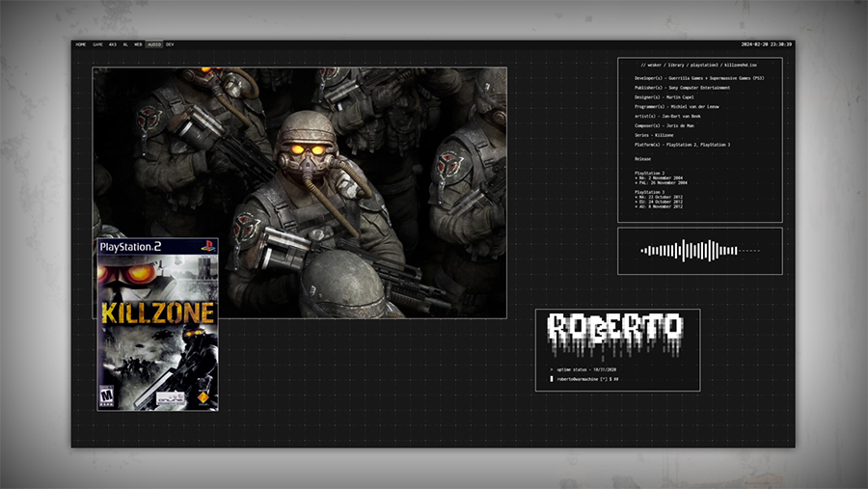This screenshot has height=489, width=868.
Task: Click the Artist(s) Jan-Bart van Beek line
Action: [x=667, y=117]
